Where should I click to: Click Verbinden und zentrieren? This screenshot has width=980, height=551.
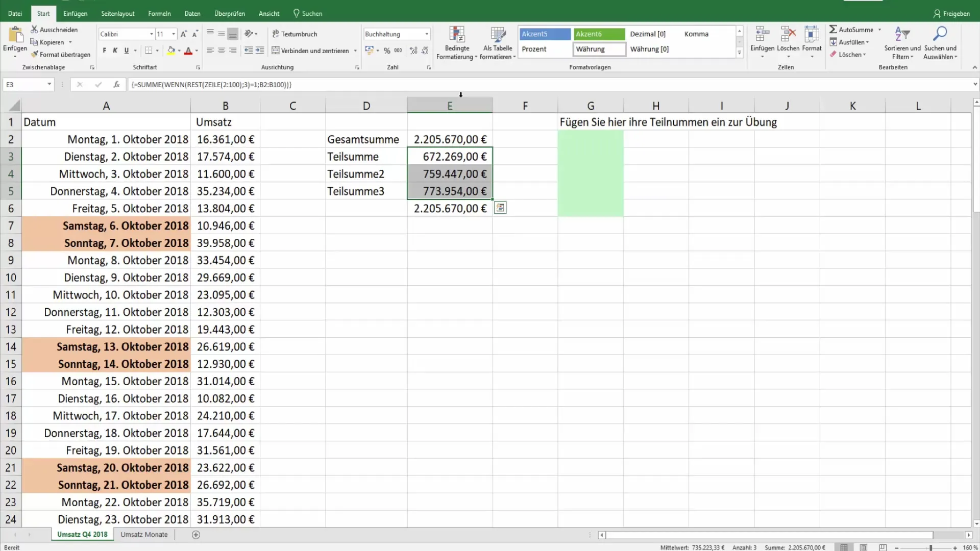tap(310, 51)
